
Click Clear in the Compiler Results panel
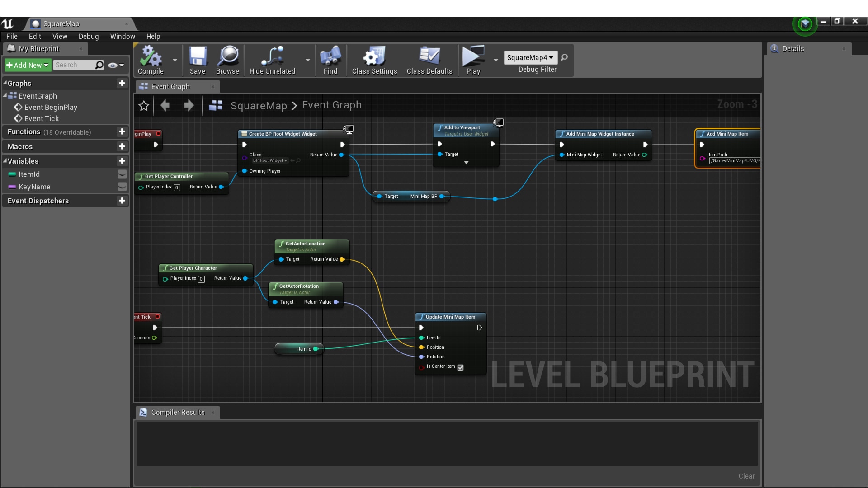(x=745, y=476)
